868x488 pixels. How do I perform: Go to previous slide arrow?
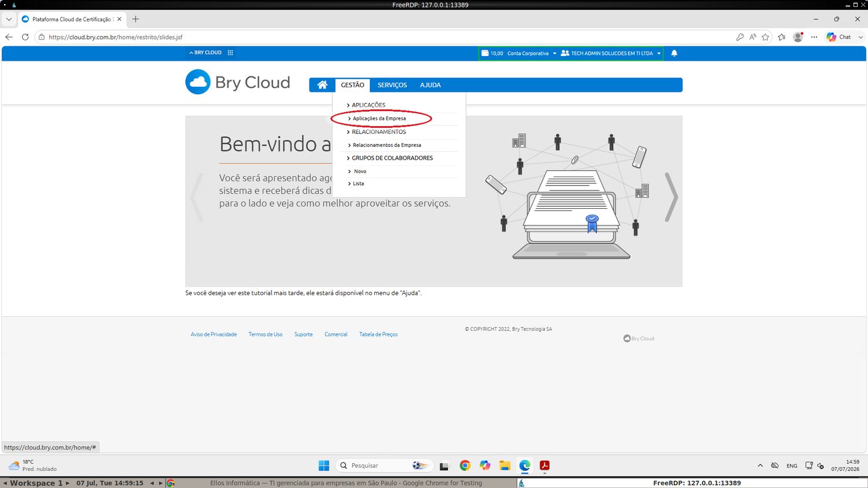pyautogui.click(x=197, y=197)
